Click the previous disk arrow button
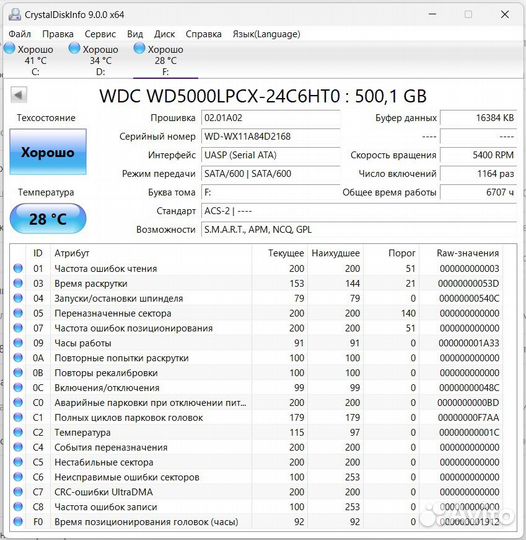 tap(19, 95)
